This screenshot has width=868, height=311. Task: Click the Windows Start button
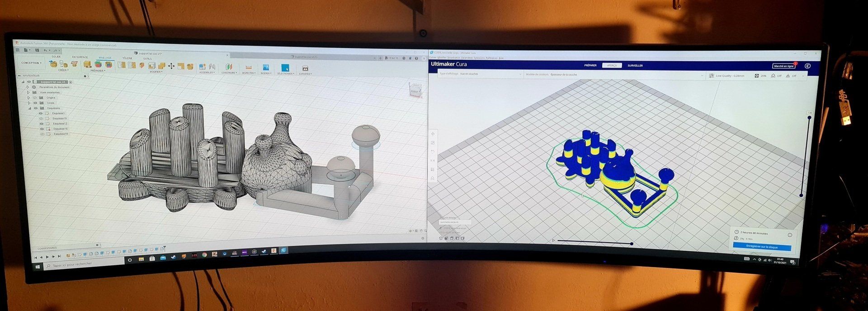37,267
